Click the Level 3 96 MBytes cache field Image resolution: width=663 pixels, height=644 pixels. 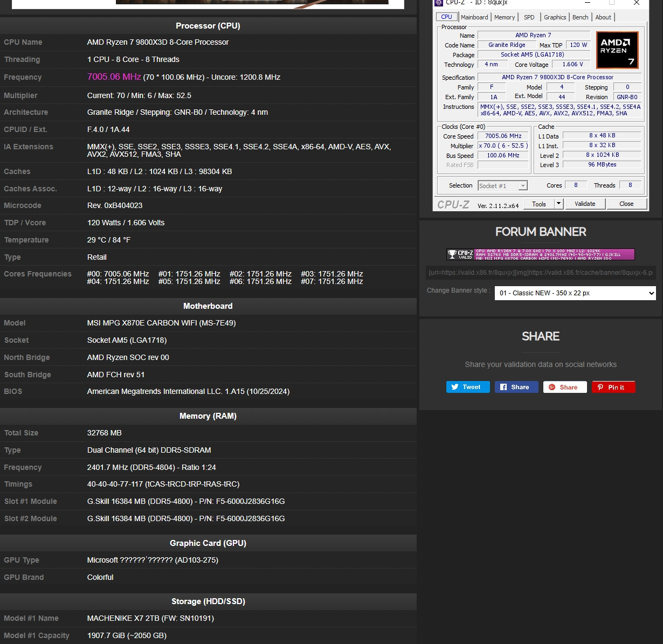(x=602, y=165)
